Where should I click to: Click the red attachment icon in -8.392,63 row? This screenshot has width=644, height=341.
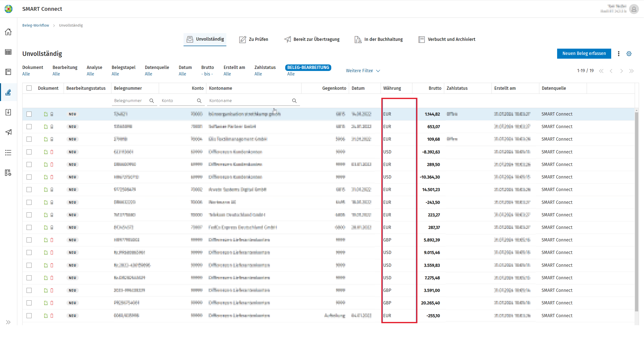[x=52, y=152]
